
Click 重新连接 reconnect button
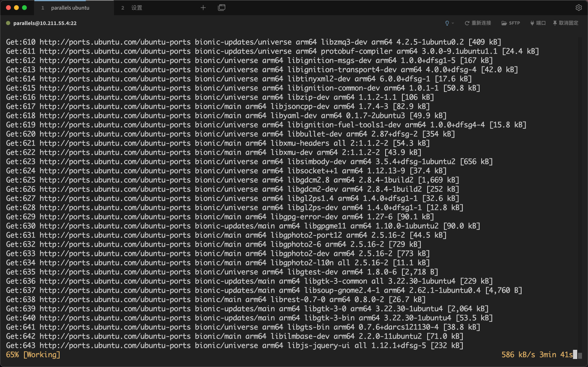tap(478, 23)
